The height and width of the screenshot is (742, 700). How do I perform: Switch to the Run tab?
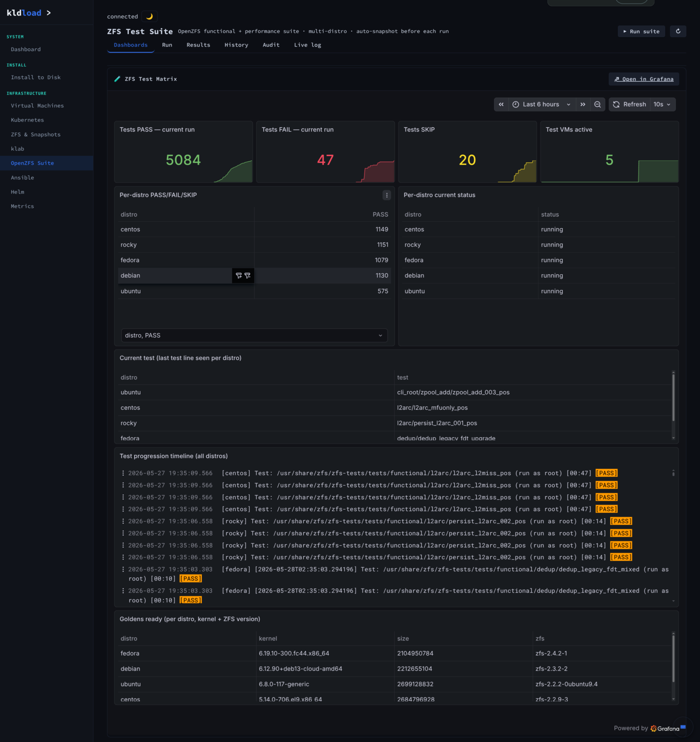(x=167, y=45)
